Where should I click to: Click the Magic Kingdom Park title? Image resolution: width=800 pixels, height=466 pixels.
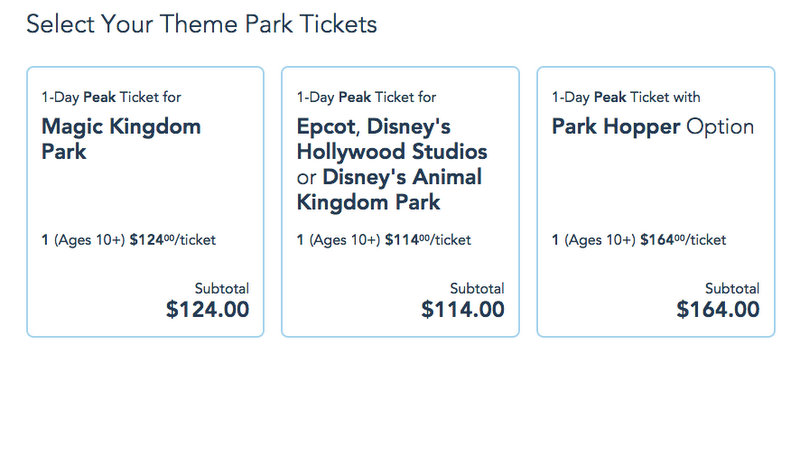pyautogui.click(x=121, y=139)
